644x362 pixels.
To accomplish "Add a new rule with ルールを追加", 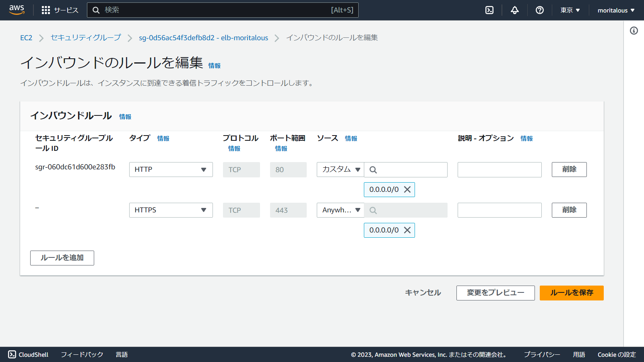I will pyautogui.click(x=62, y=258).
